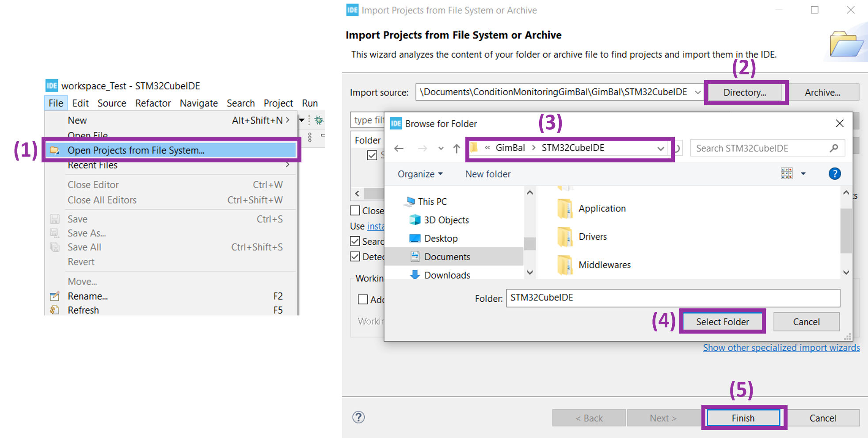Toggle the checkbox under Folder column
868x438 pixels.
click(x=372, y=155)
